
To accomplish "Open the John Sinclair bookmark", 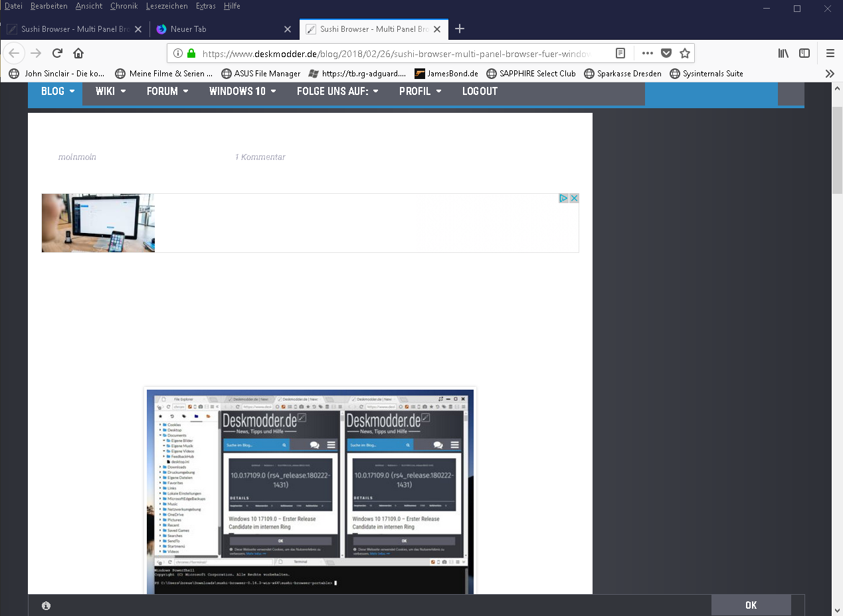I will click(57, 74).
